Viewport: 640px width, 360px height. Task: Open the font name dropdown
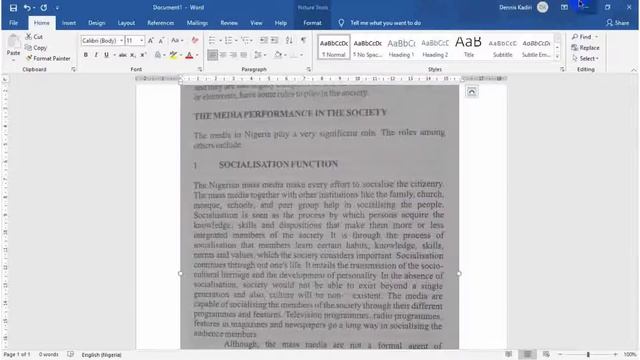121,40
